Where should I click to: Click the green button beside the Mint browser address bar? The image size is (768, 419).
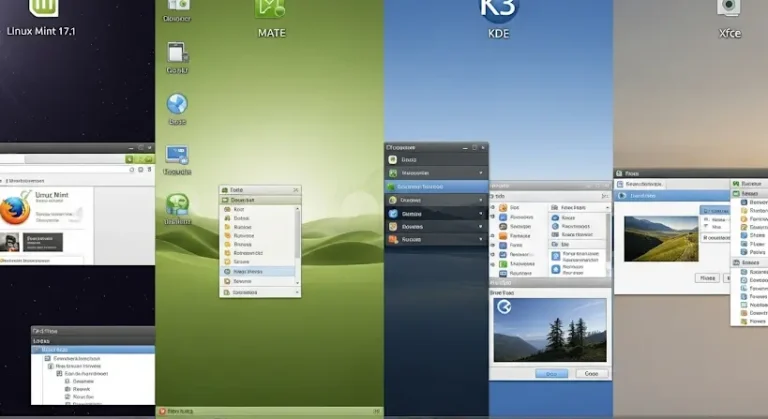[x=129, y=159]
